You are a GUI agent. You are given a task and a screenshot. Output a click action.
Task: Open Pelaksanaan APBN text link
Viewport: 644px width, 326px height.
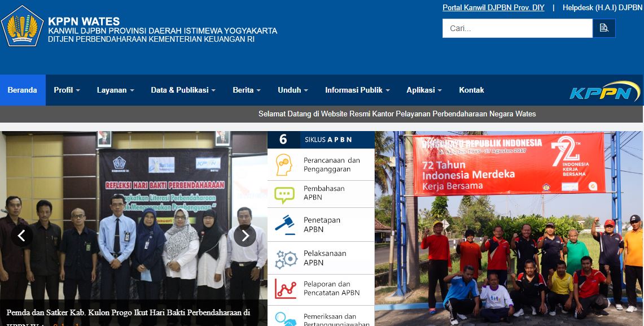[325, 258]
